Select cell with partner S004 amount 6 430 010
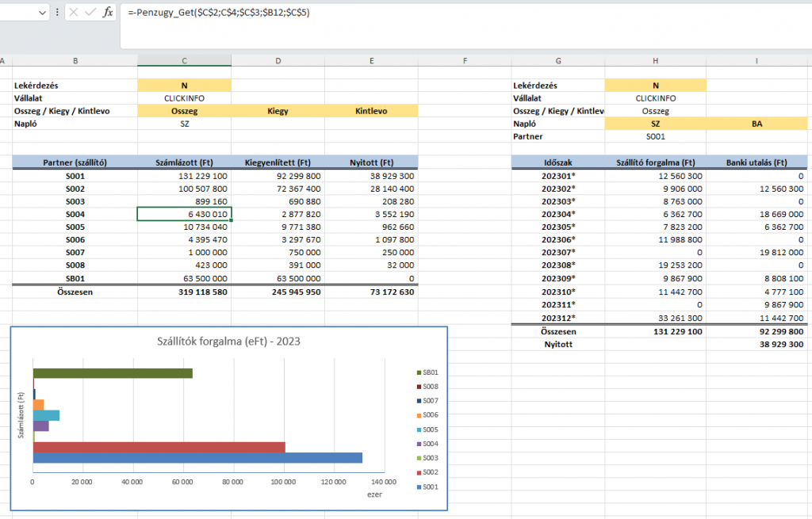The image size is (812, 519). [x=184, y=214]
